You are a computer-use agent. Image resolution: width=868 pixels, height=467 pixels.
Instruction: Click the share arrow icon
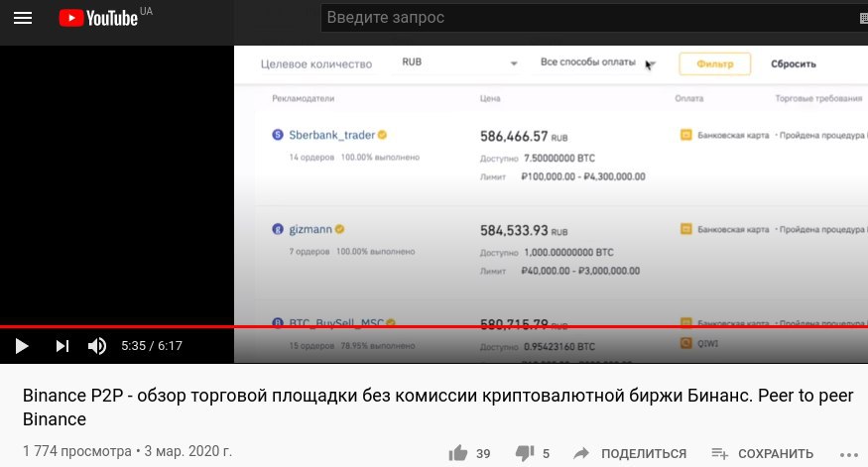[x=580, y=453]
